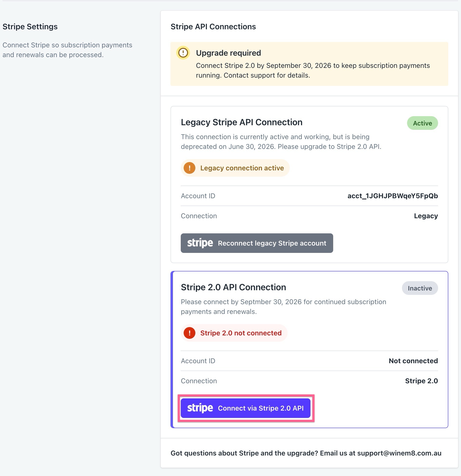Click the Stripe 2.0 API Connection title
The height and width of the screenshot is (476, 461).
(x=233, y=287)
